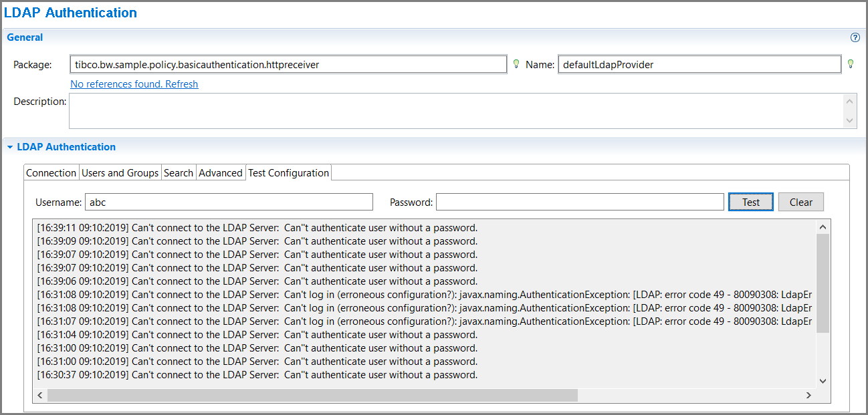Focus the Package input field
This screenshot has width=868, height=415.
[x=288, y=65]
